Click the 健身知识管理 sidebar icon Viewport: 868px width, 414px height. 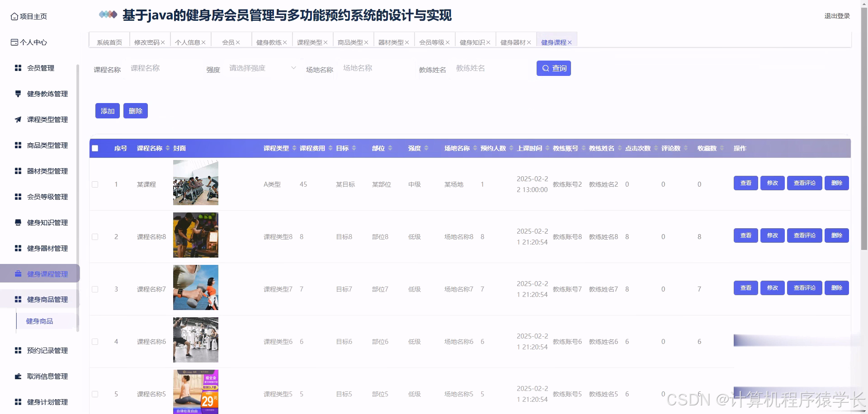pyautogui.click(x=18, y=222)
